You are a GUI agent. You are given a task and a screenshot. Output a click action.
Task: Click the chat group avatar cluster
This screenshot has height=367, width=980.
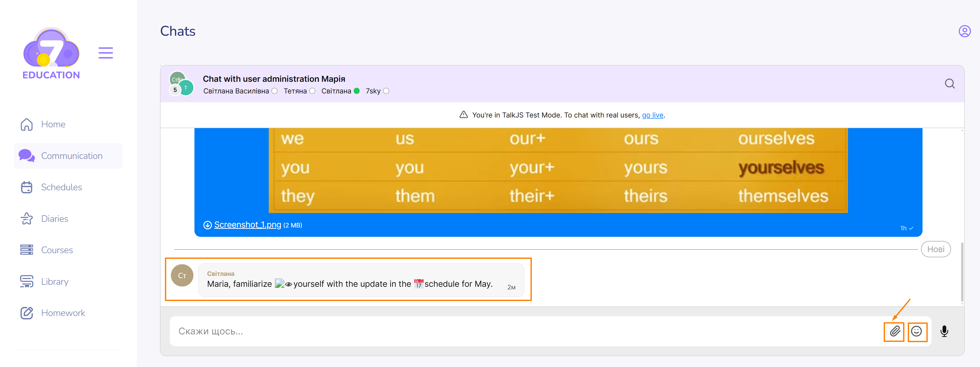pyautogui.click(x=182, y=84)
